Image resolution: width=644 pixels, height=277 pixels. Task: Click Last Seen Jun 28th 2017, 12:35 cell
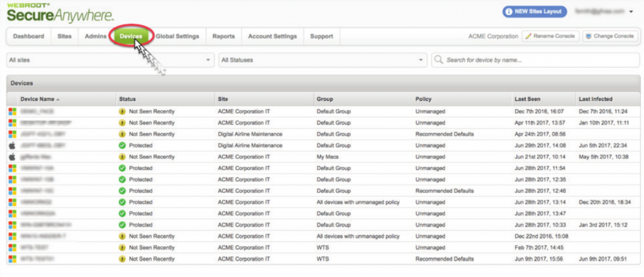point(540,179)
